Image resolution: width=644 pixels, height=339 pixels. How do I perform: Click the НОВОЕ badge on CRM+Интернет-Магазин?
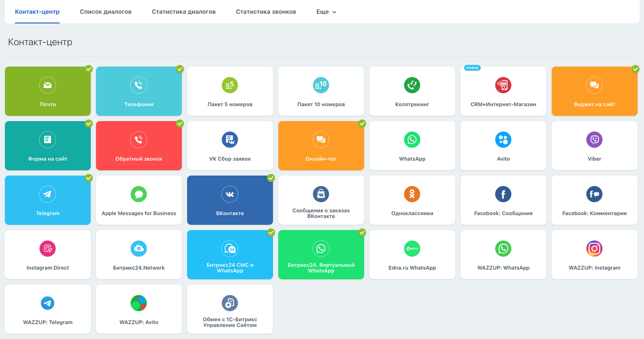[x=472, y=68]
